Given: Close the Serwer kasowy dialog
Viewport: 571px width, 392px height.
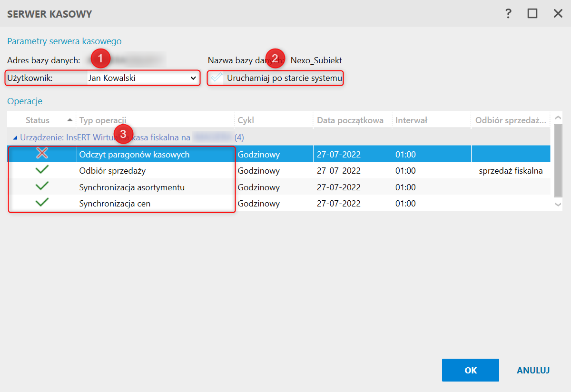Looking at the screenshot, I should pos(558,14).
